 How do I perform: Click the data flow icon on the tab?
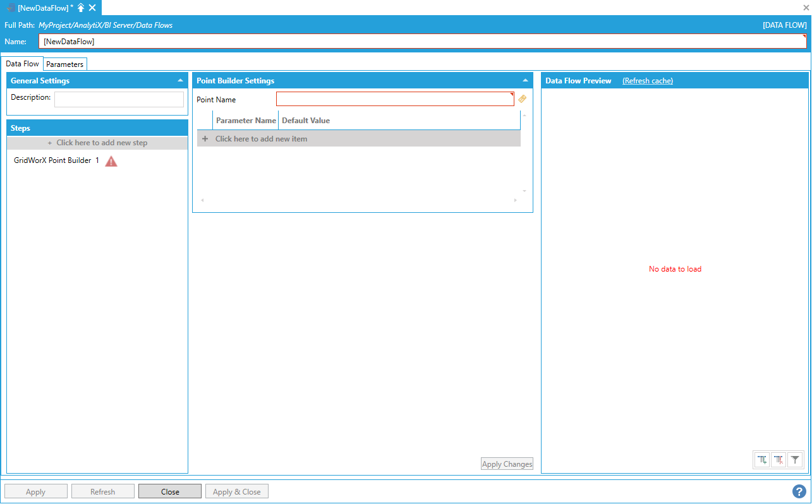pyautogui.click(x=11, y=8)
